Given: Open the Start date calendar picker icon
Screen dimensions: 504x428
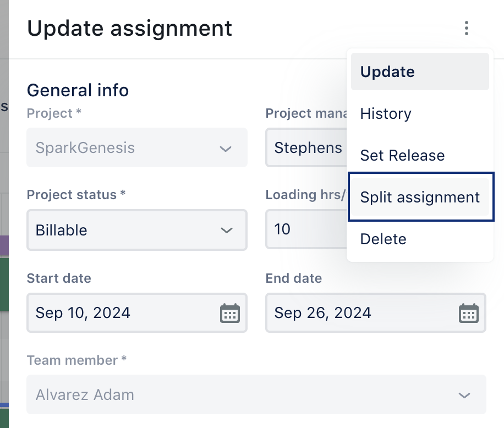Looking at the screenshot, I should [230, 313].
